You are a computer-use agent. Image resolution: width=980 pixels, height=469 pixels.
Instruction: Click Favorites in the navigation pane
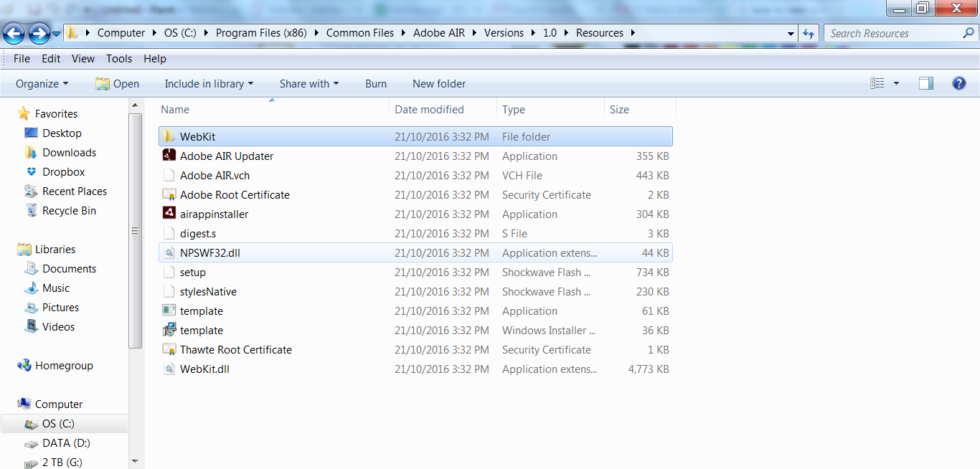click(56, 113)
